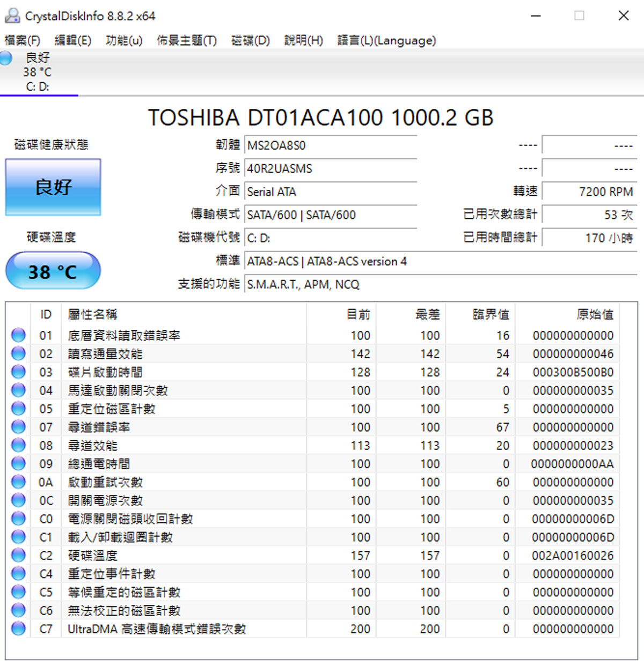Click the drive title TOSHIBA DT01ACA100 1000.2 GB
The width and height of the screenshot is (644, 665).
320,117
